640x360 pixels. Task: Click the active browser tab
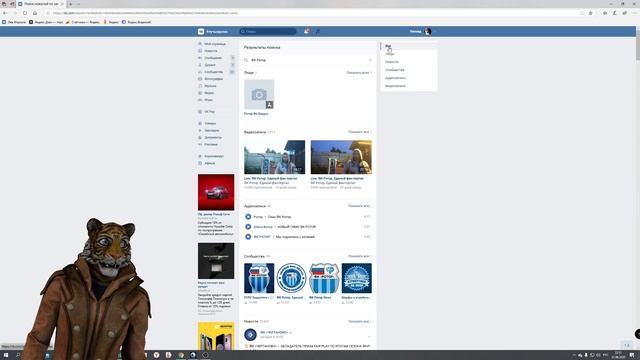(41, 4)
